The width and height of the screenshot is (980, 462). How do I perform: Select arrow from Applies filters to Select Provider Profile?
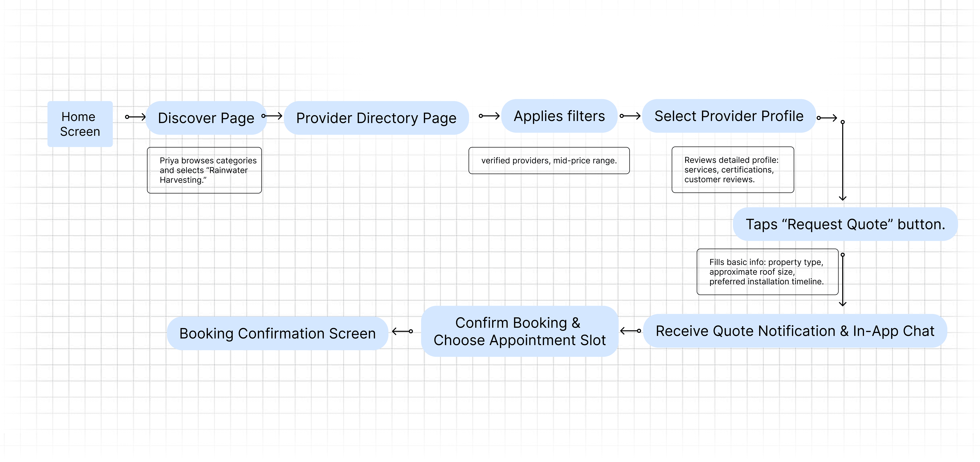[x=630, y=116]
